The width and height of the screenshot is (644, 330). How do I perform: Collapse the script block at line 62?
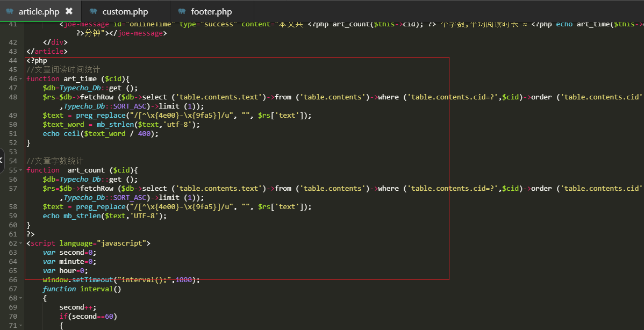[x=21, y=243]
